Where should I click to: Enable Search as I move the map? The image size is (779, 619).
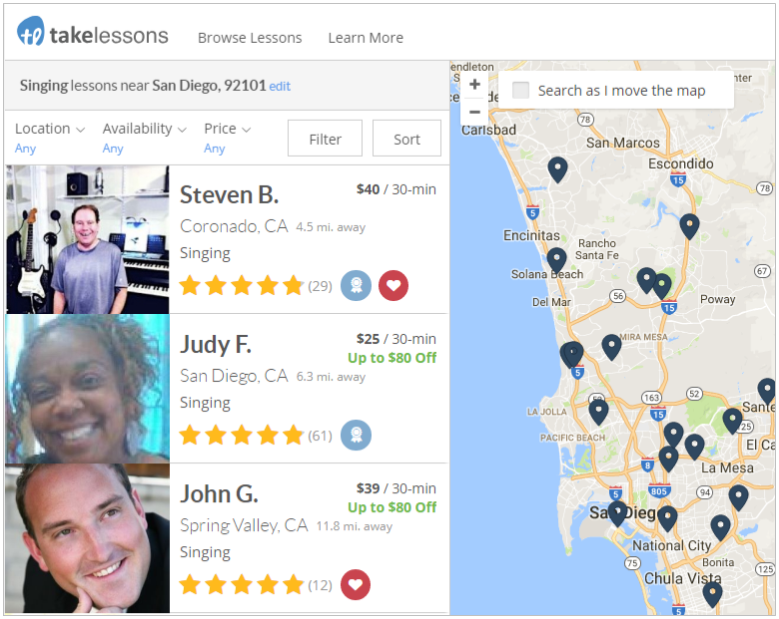[x=521, y=90]
